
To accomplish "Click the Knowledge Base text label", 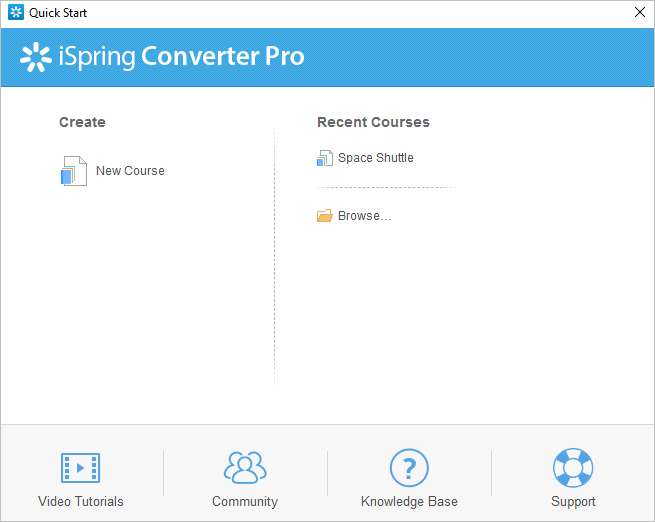I will click(409, 502).
